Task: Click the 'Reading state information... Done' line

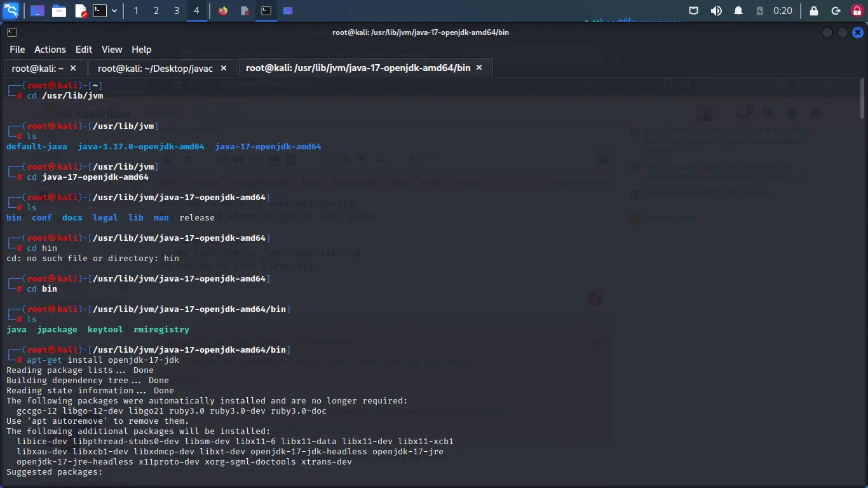Action: pyautogui.click(x=90, y=391)
